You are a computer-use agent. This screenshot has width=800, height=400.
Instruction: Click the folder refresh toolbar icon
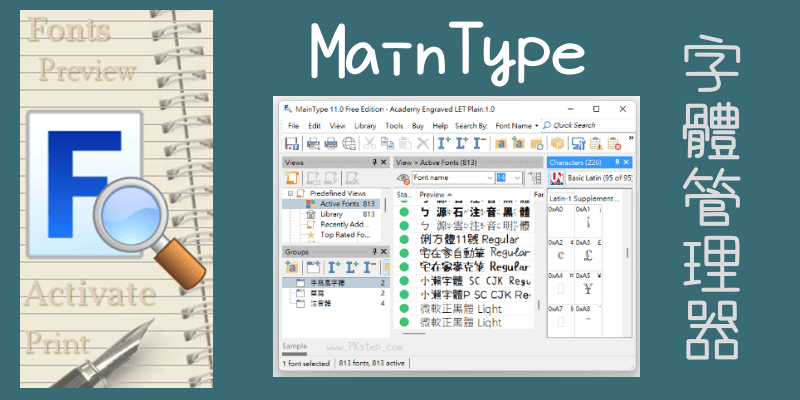click(x=536, y=143)
